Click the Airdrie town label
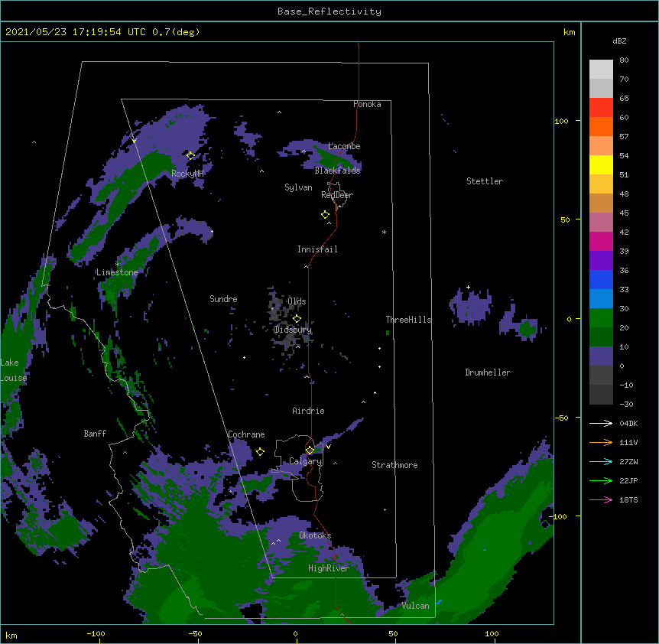This screenshot has height=644, width=659. (x=308, y=411)
